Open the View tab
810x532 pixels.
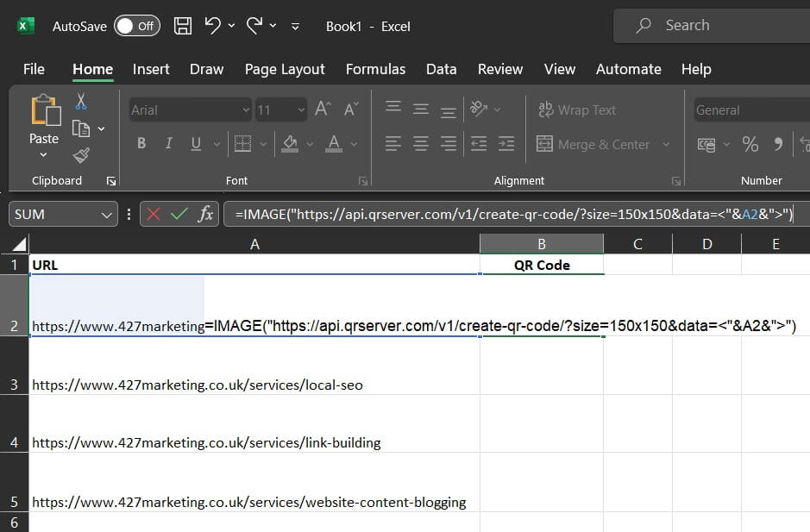[560, 69]
